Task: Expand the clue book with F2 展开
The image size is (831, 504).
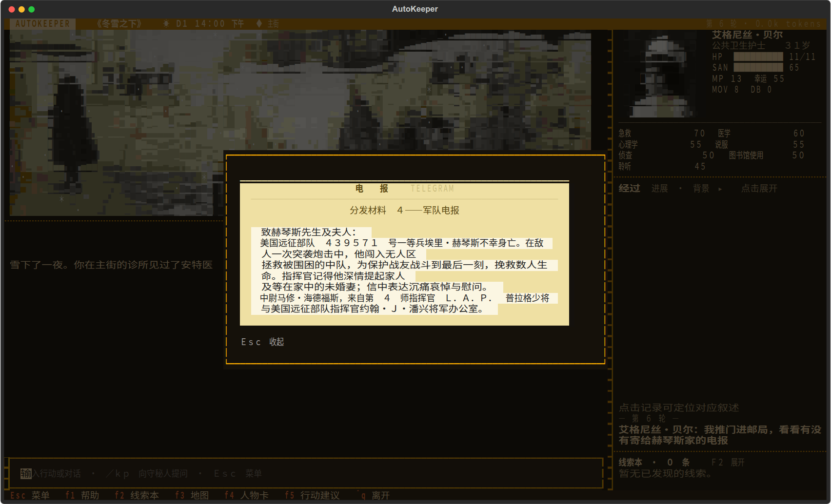Action: click(x=728, y=462)
